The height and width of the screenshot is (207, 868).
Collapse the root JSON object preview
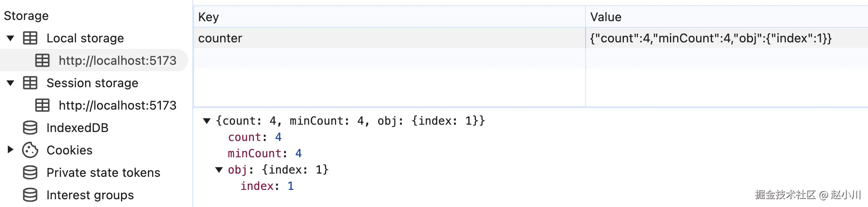pos(207,121)
